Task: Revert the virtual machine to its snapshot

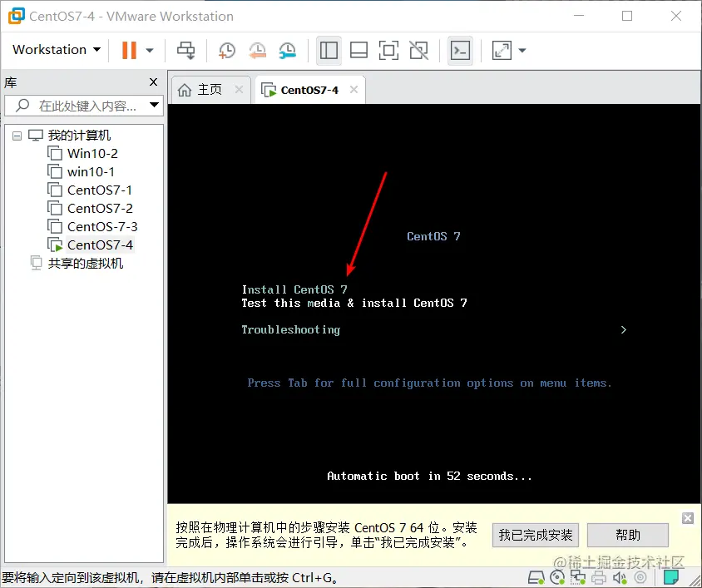Action: 258,50
